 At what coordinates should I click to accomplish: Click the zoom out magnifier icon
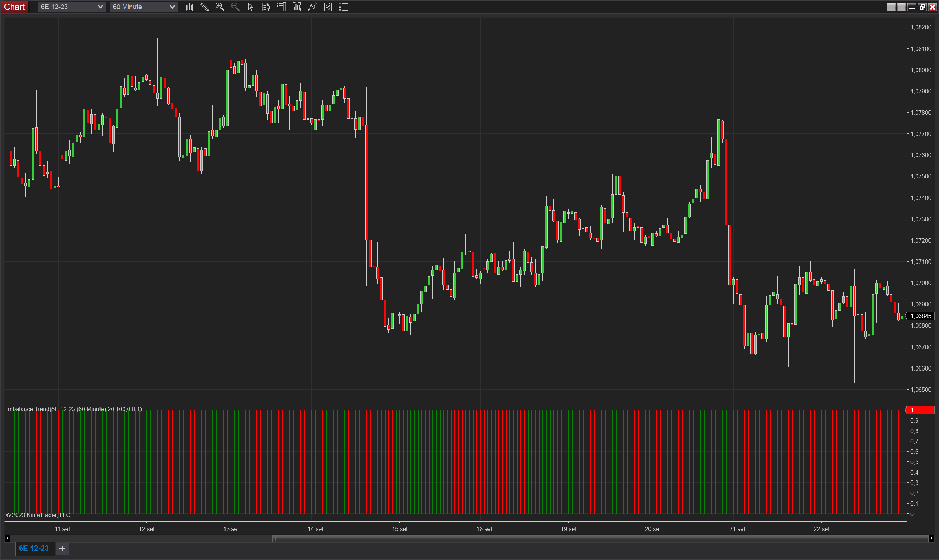(x=235, y=7)
